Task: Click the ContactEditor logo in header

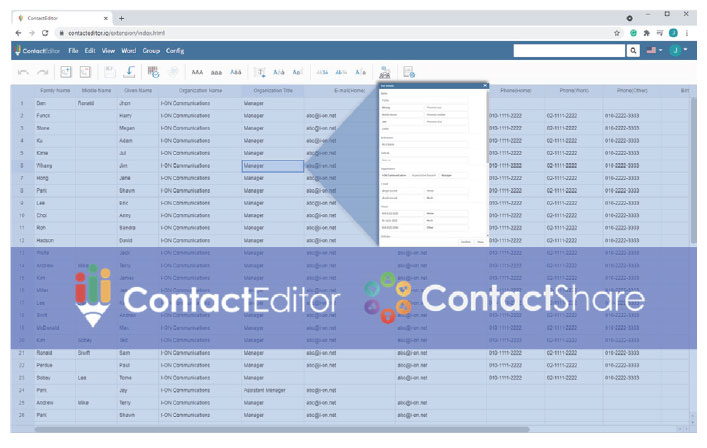Action: (x=37, y=50)
